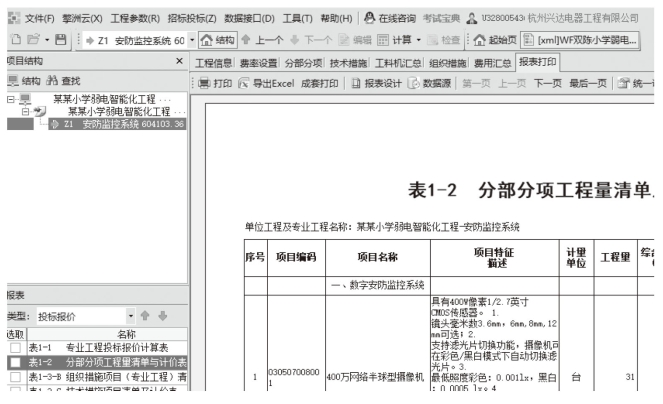Click the new file icon
The image size is (663, 404).
click(x=16, y=40)
